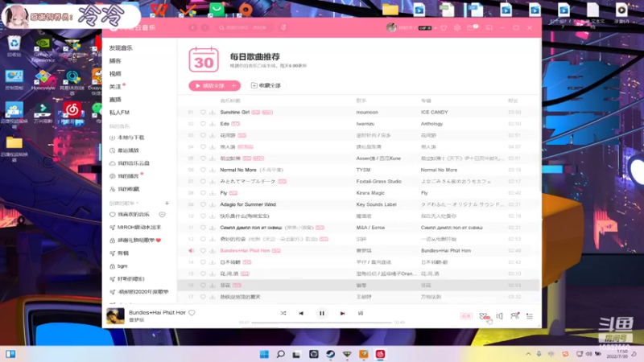This screenshot has height=362, width=644.
Task: Pause the currently playing song
Action: pyautogui.click(x=321, y=313)
